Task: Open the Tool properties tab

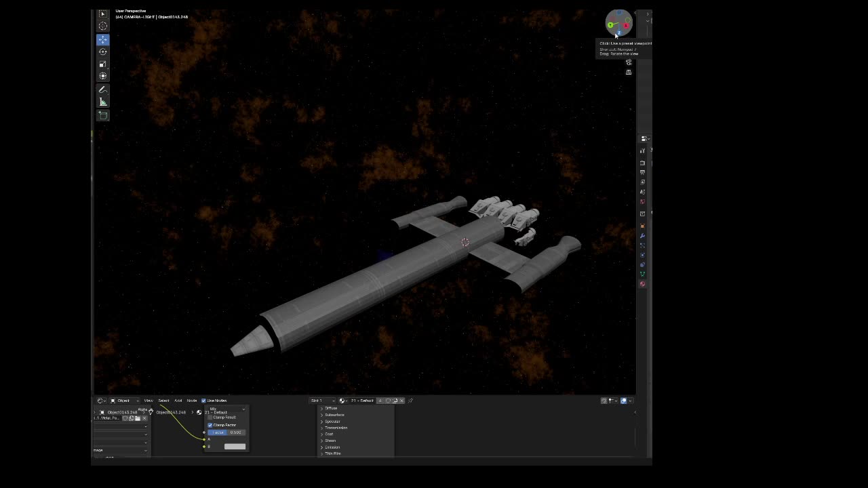Action: [x=642, y=150]
